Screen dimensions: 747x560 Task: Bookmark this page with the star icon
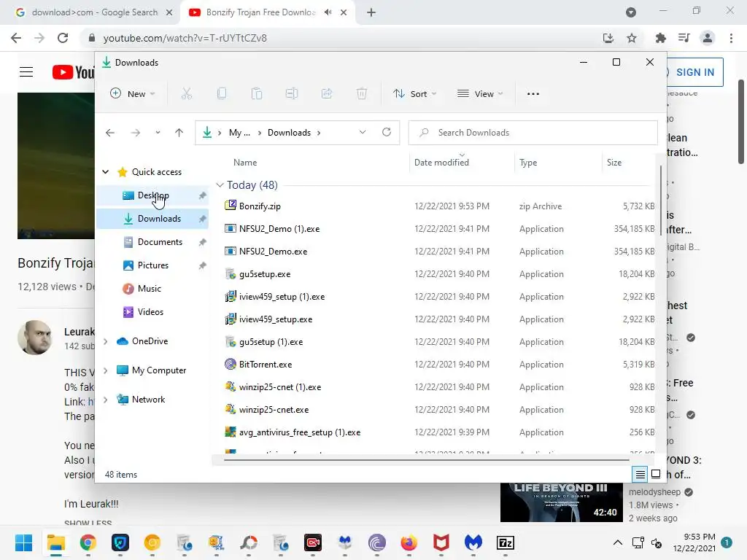(x=632, y=38)
